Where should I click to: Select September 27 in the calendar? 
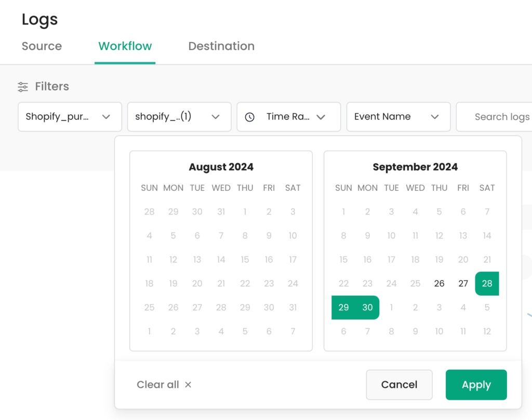[x=463, y=283]
